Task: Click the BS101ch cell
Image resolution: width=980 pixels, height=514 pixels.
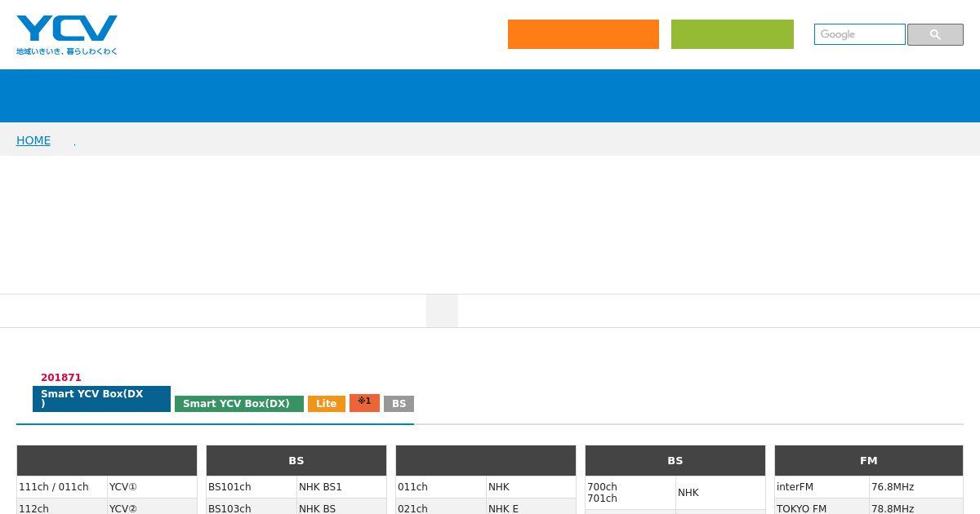Action: pos(252,487)
